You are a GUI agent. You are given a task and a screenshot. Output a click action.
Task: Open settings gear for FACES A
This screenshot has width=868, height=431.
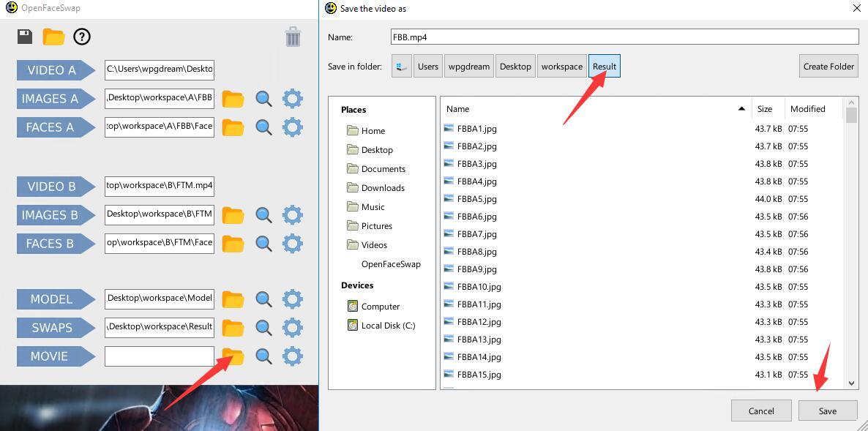(292, 127)
